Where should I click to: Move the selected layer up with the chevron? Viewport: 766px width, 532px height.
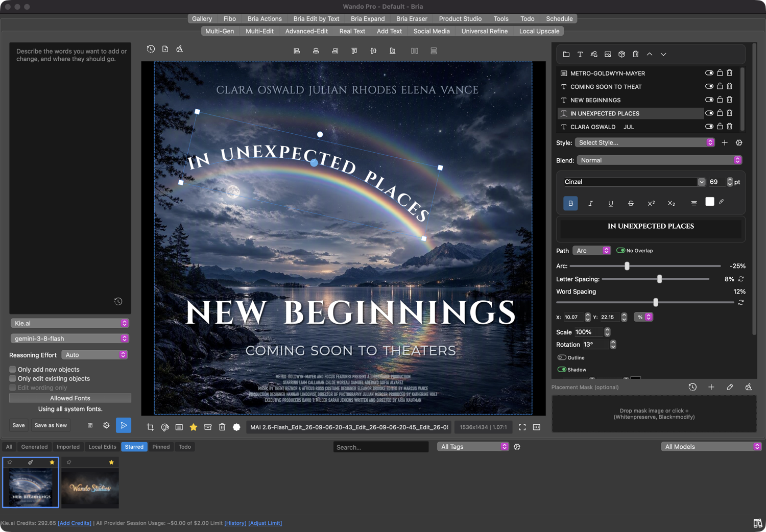point(650,54)
